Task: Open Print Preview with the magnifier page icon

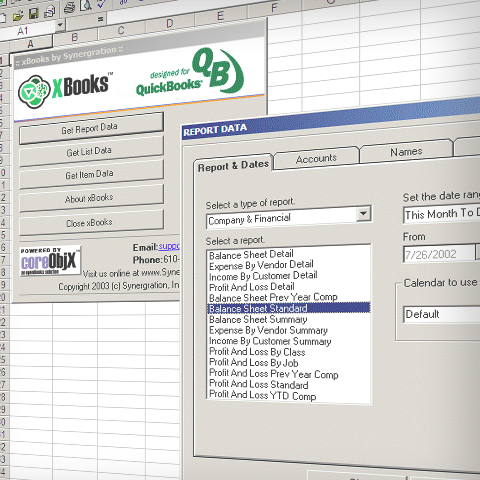Action: [86, 5]
